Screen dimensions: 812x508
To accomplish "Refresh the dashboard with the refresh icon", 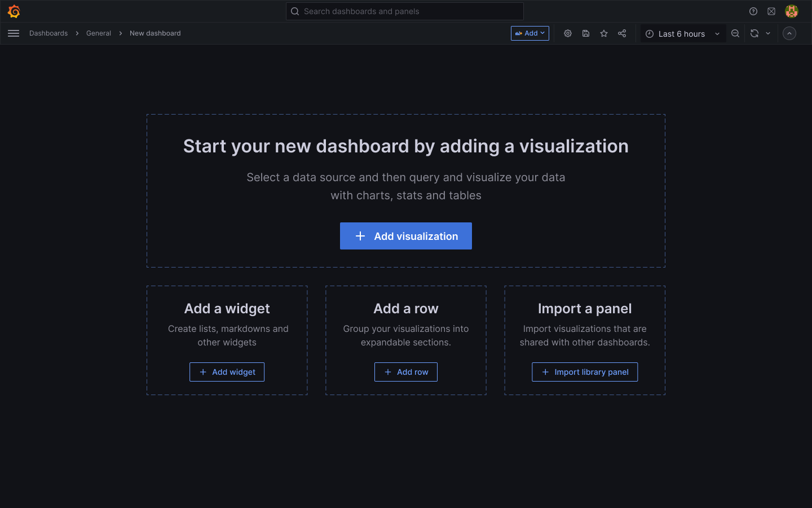I will [754, 33].
